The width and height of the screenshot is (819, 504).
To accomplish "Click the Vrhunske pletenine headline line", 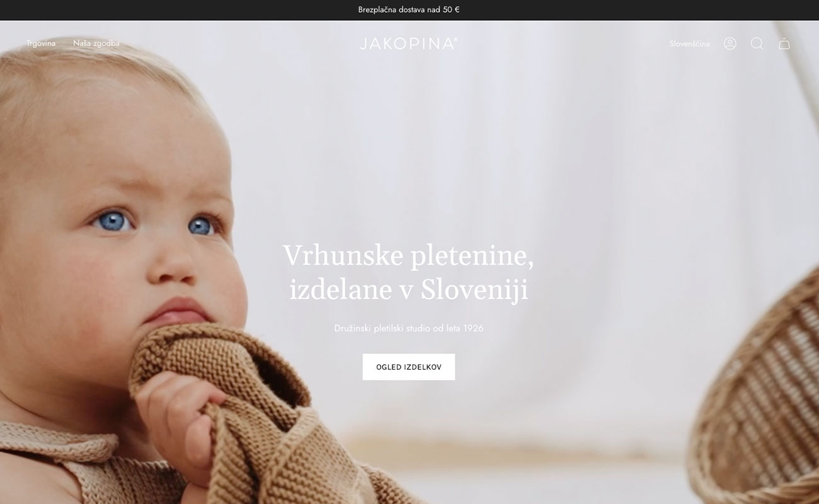I will pos(408,256).
